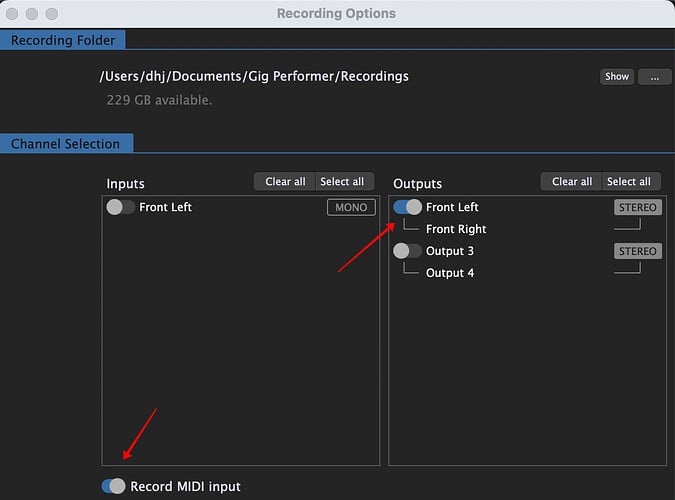Turn off Record MIDI input toggle
675x500 pixels.
113,486
